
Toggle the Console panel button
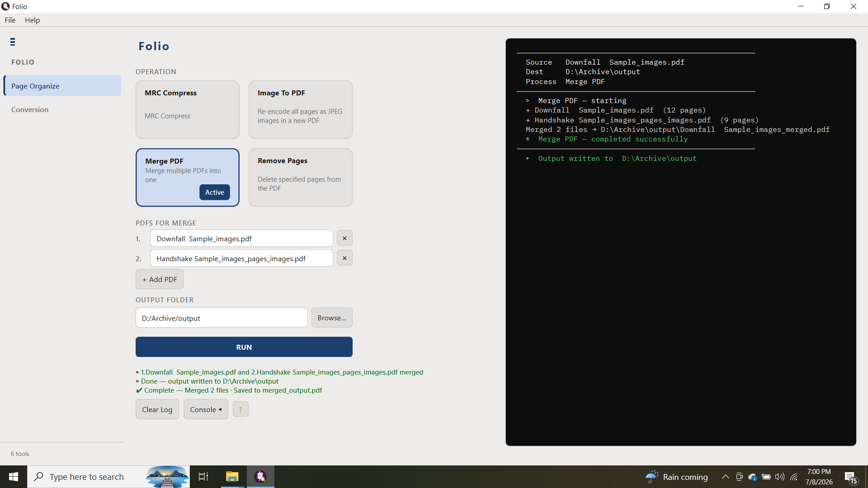[206, 409]
